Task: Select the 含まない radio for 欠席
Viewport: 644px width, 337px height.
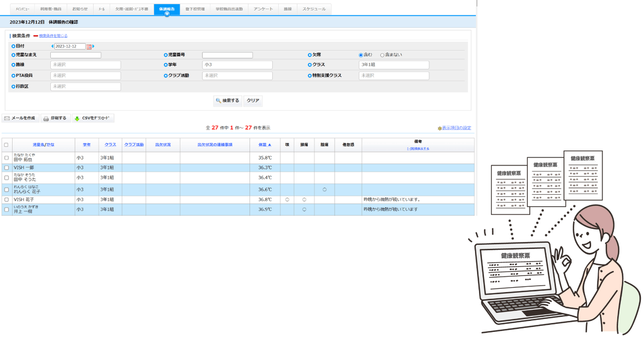Action: click(x=382, y=55)
